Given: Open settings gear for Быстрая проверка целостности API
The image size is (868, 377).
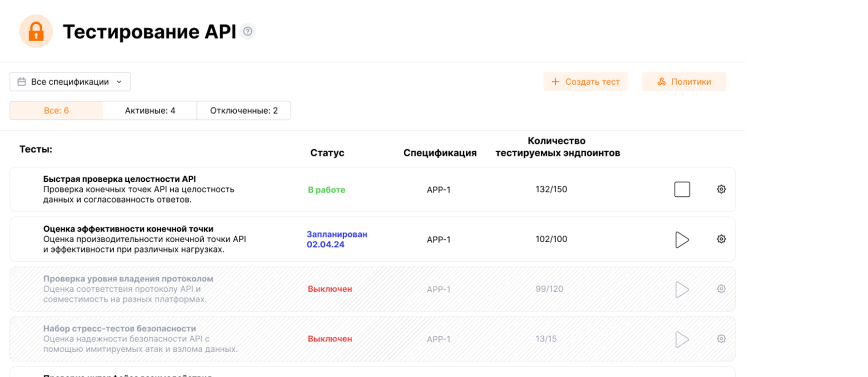Looking at the screenshot, I should pos(721,190).
